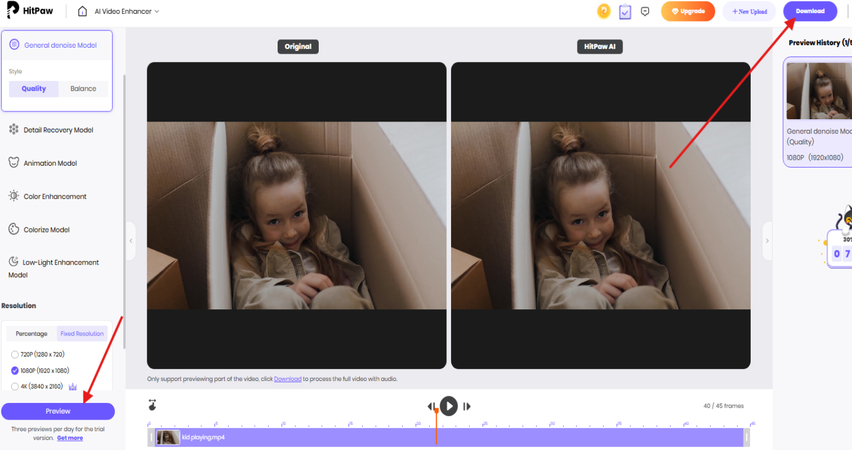Click the Detail Recovery Model icon

point(14,129)
